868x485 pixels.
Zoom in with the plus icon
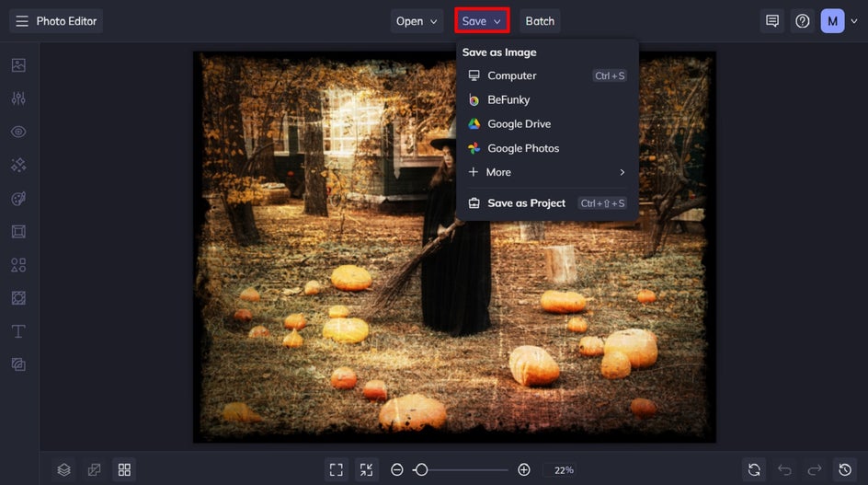(524, 470)
